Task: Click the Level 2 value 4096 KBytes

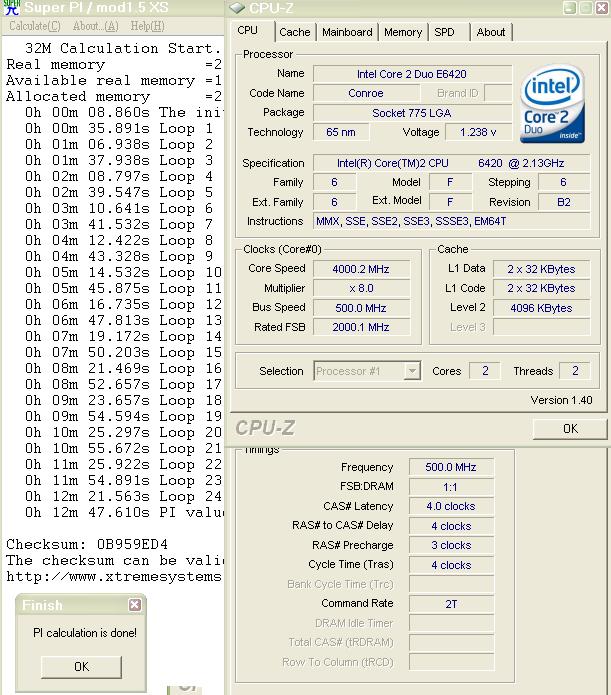Action: click(541, 308)
